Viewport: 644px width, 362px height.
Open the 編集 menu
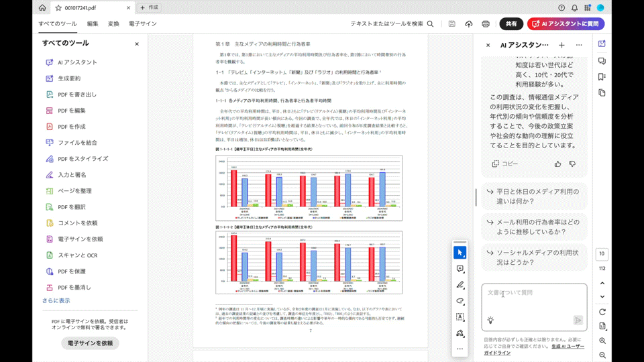[93, 24]
